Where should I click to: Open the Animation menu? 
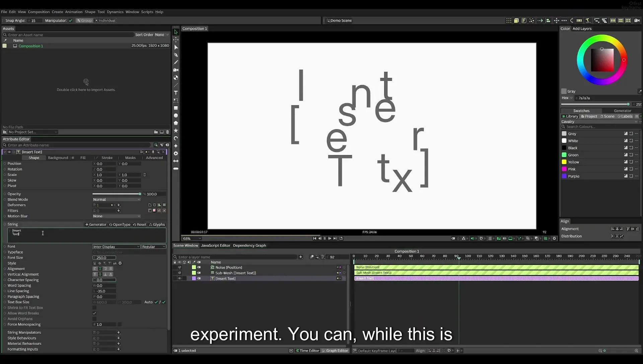74,12
